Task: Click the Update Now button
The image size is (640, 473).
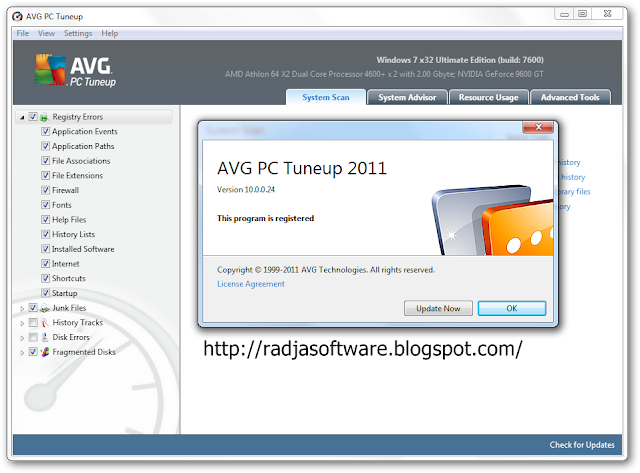Action: (x=438, y=309)
